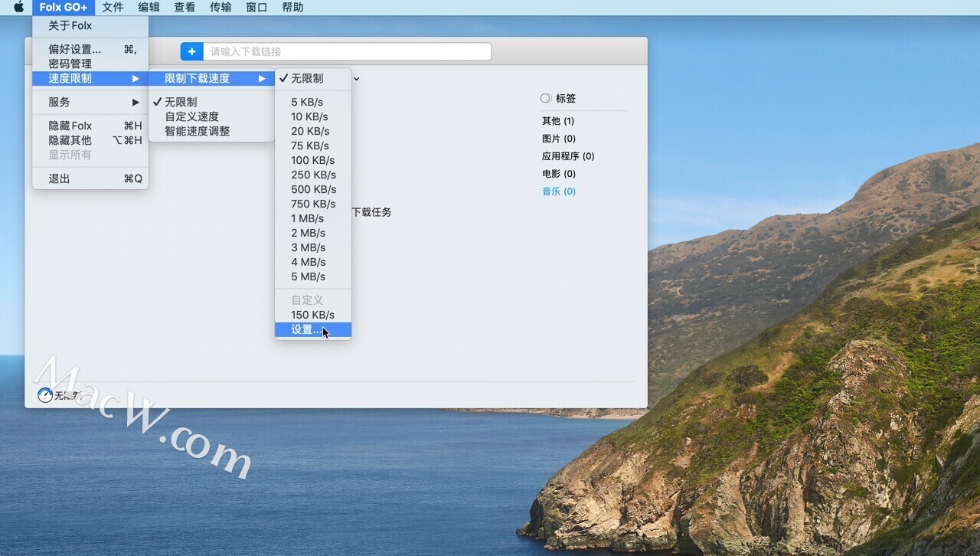Limit download speed to 5 MB/s

point(313,276)
